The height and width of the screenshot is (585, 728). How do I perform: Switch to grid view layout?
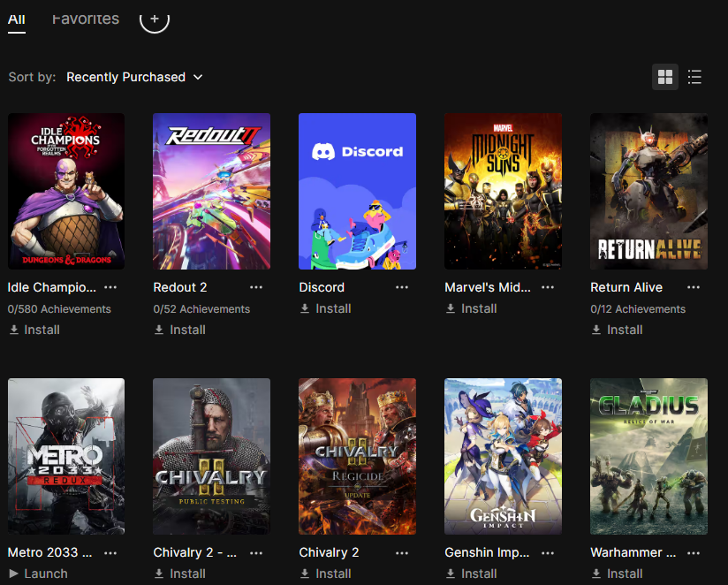(665, 77)
